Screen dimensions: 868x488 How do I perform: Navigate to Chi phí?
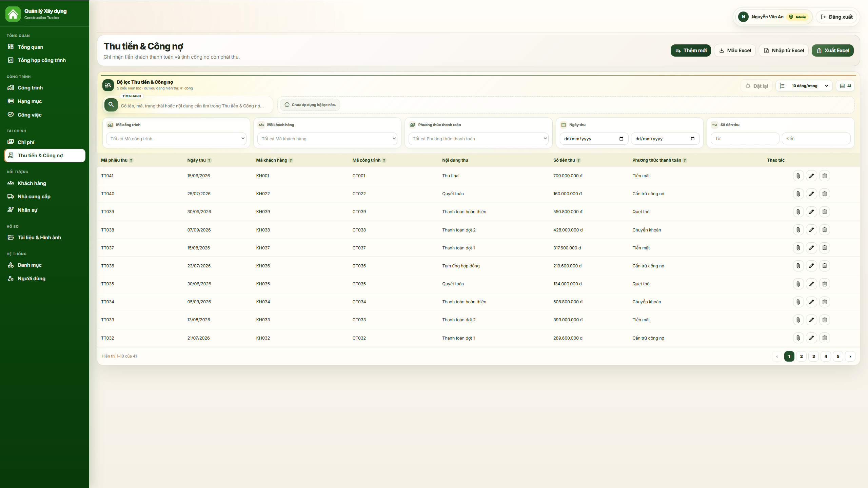pyautogui.click(x=44, y=142)
